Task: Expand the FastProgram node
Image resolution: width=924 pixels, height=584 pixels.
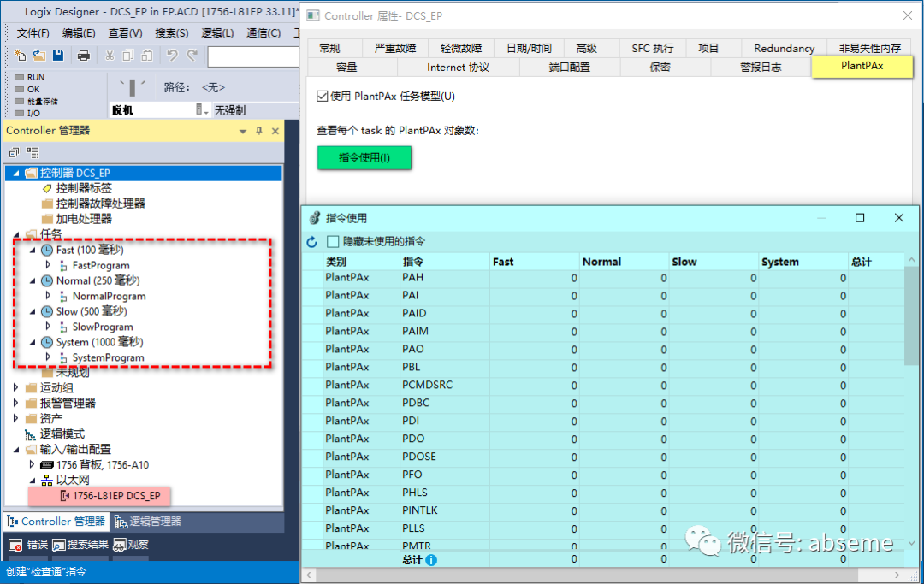Action: (x=48, y=266)
